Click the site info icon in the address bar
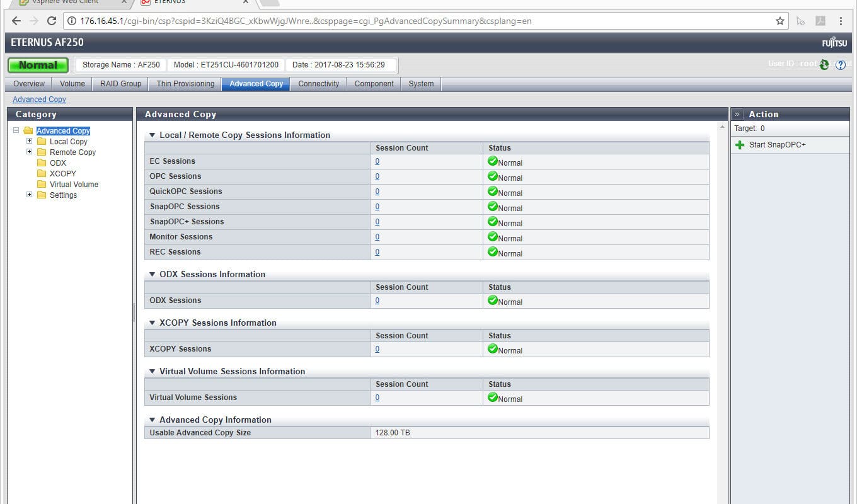Screen dimensions: 857x504 72,21
